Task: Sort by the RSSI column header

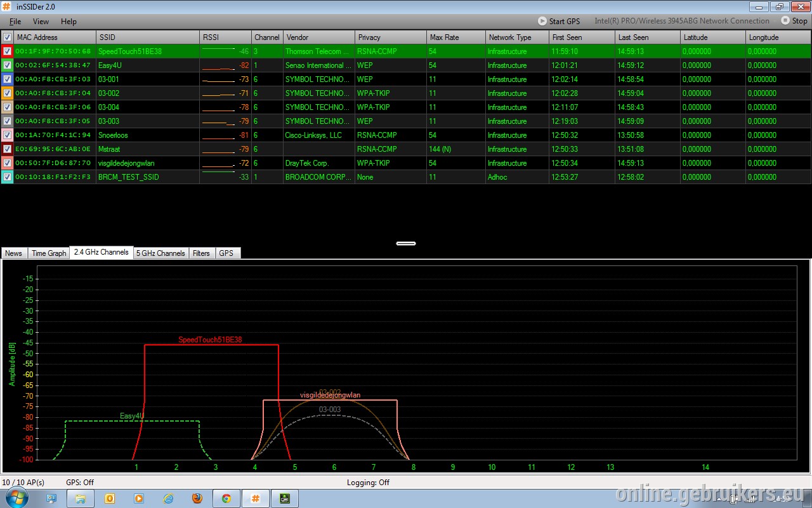Action: click(x=225, y=37)
